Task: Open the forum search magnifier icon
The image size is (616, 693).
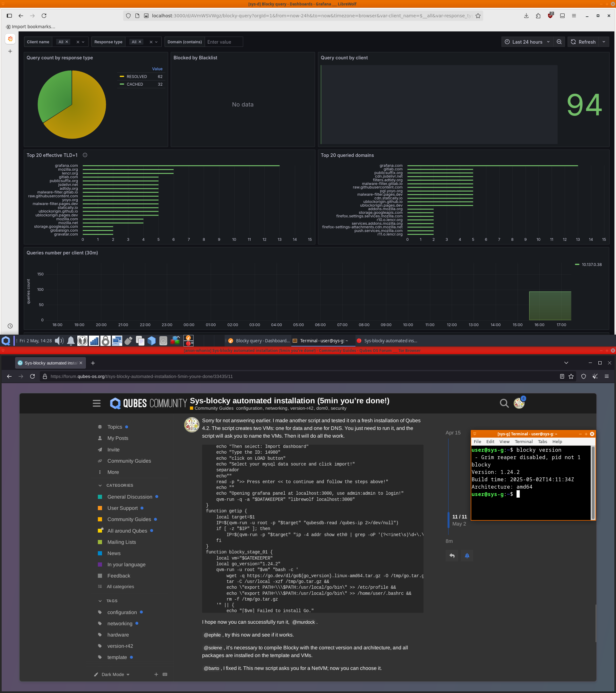Action: point(504,403)
